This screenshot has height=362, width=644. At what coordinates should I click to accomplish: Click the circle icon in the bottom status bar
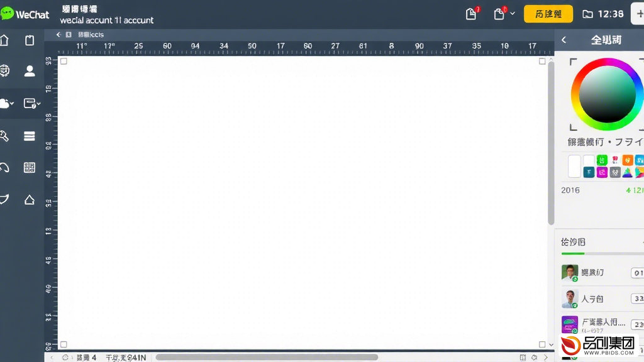65,358
